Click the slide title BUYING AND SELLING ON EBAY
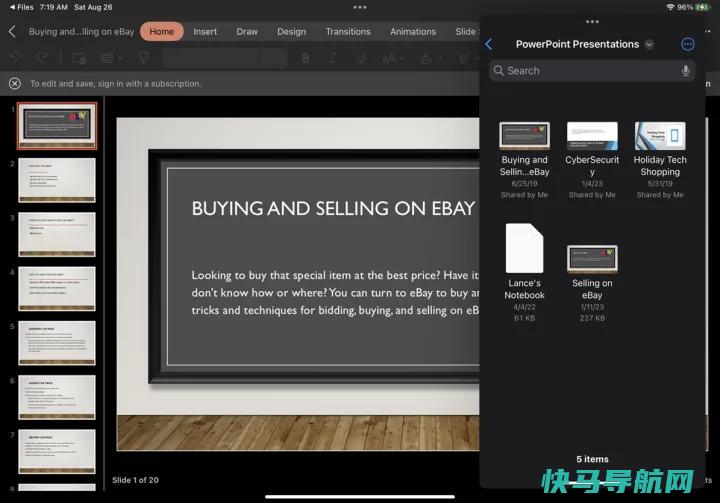The image size is (720, 503). [333, 209]
